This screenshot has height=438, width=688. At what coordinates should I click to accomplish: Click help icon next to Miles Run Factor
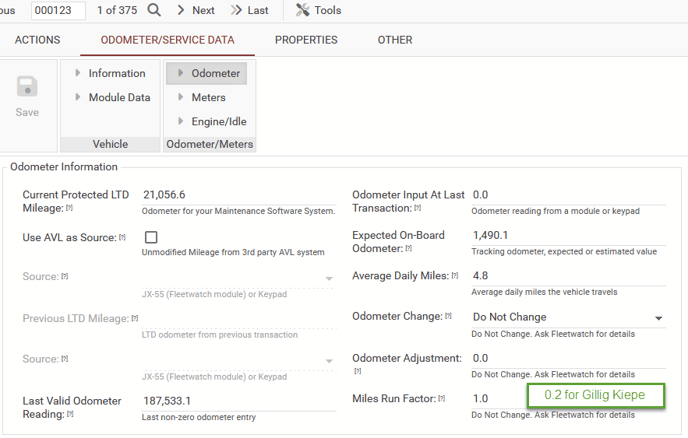click(x=441, y=399)
